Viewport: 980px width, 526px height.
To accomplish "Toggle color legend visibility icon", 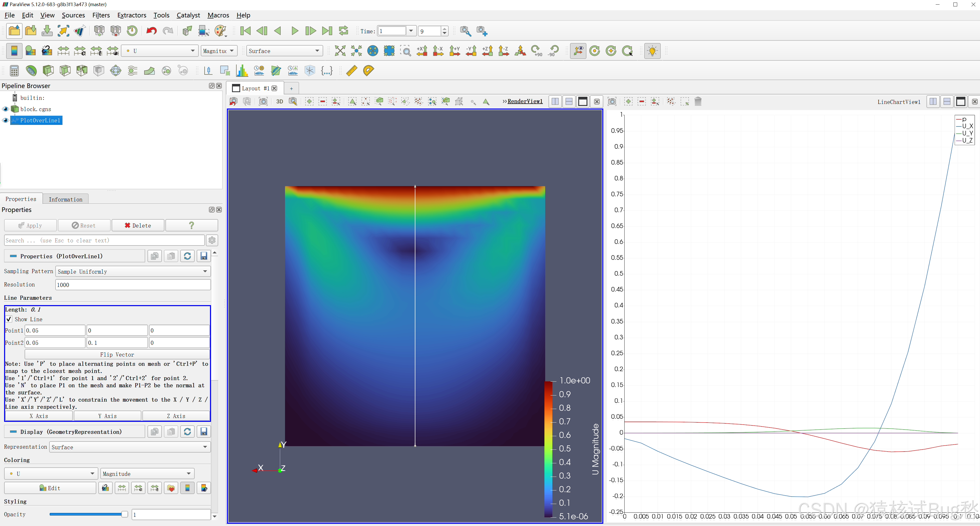I will tap(14, 51).
